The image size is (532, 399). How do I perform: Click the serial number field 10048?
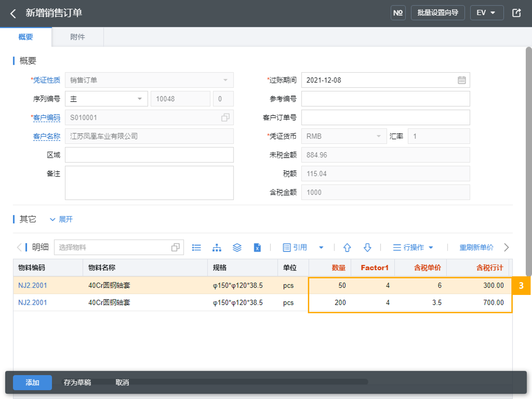click(181, 99)
